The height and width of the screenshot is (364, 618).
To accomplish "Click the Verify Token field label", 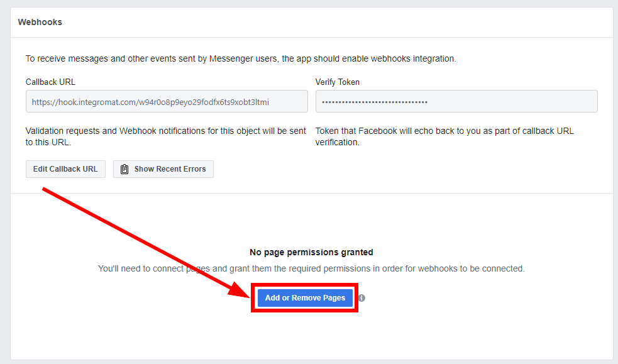I will click(338, 82).
